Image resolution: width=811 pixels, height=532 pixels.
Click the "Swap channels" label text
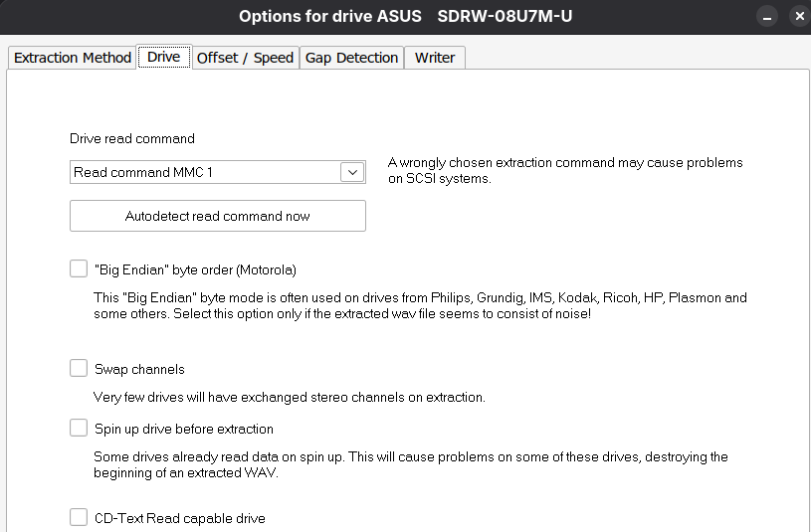[139, 369]
